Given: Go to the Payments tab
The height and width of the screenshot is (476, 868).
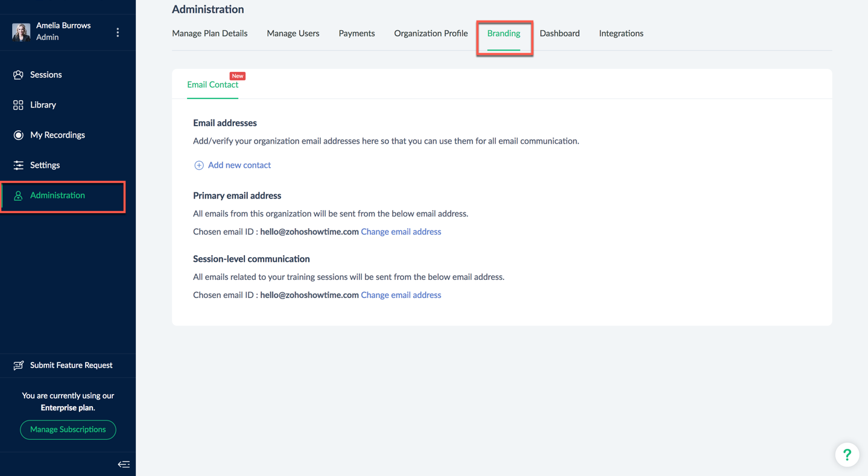Looking at the screenshot, I should tap(356, 33).
